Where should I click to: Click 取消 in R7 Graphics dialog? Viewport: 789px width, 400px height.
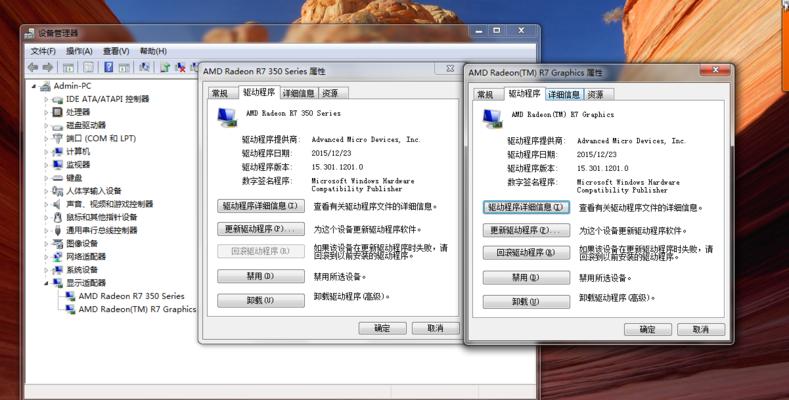(x=701, y=330)
